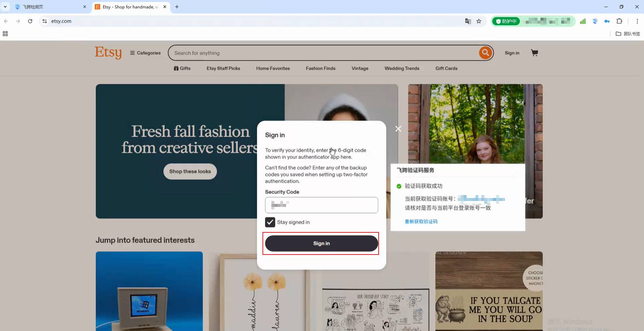
Task: Open Fashion Finds
Action: coord(321,68)
